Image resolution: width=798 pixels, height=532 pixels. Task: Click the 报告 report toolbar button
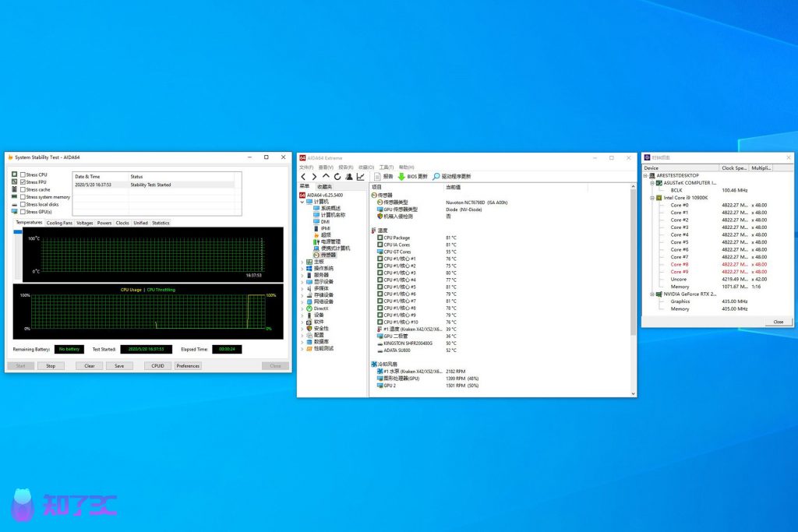(383, 177)
